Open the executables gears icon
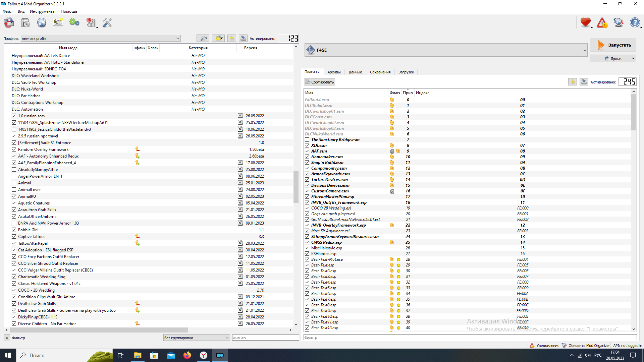 [74, 23]
